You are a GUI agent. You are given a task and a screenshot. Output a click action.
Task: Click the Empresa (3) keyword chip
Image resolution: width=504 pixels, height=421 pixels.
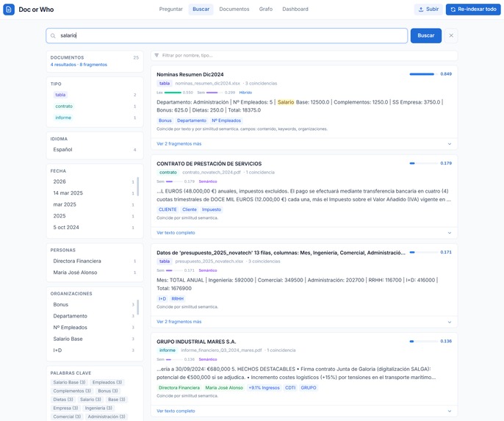pyautogui.click(x=65, y=409)
